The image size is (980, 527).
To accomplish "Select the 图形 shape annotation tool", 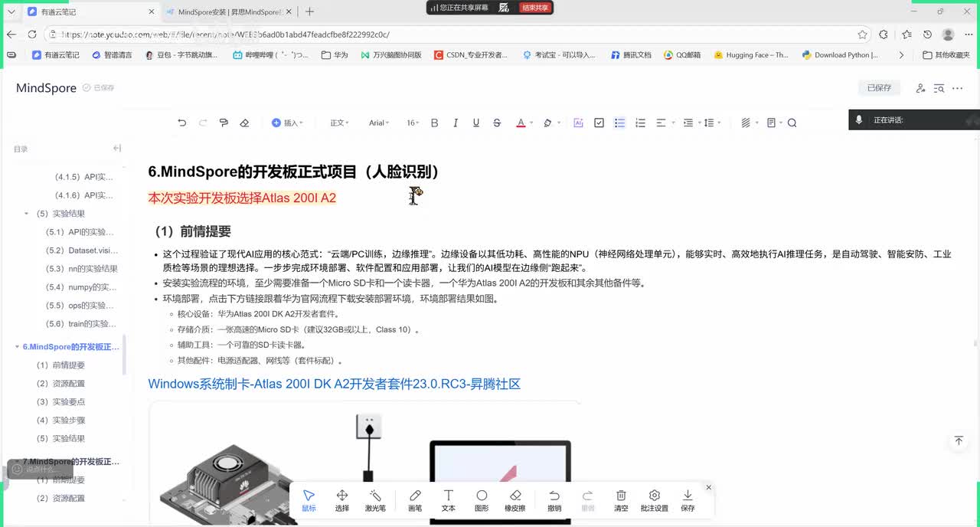I will point(482,500).
